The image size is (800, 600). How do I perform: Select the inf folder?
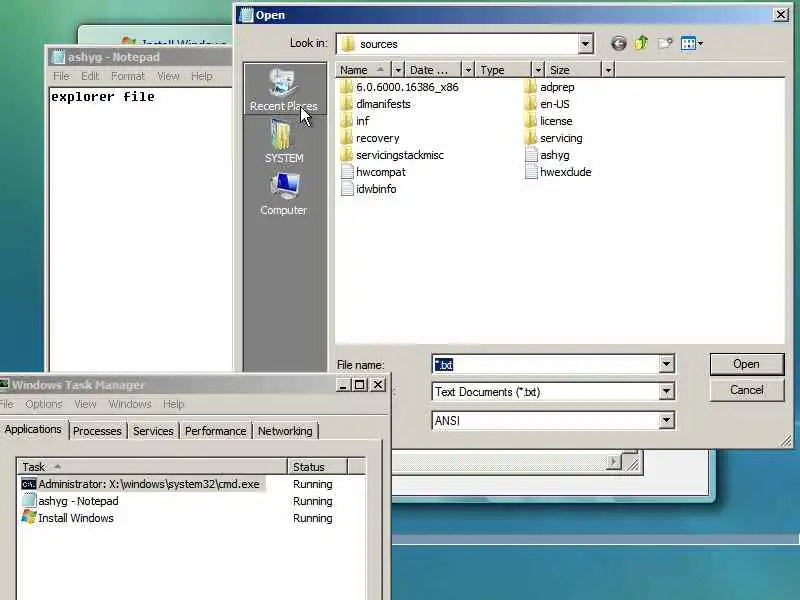coord(355,121)
